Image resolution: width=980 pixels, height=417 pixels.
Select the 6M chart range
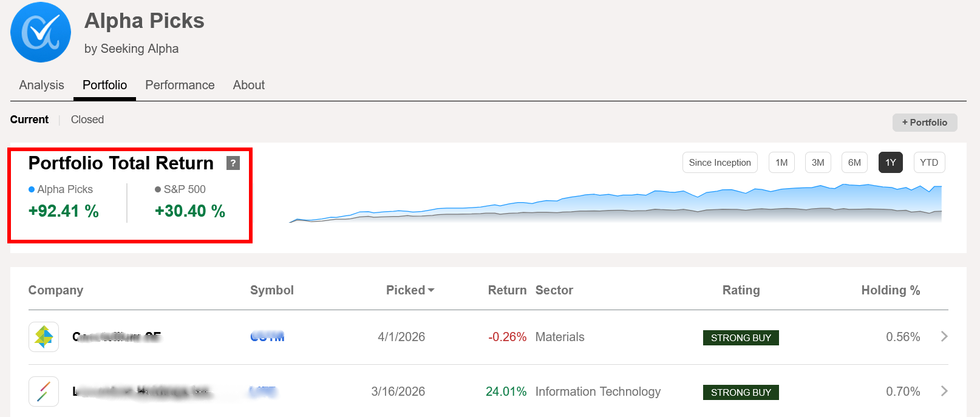click(854, 163)
